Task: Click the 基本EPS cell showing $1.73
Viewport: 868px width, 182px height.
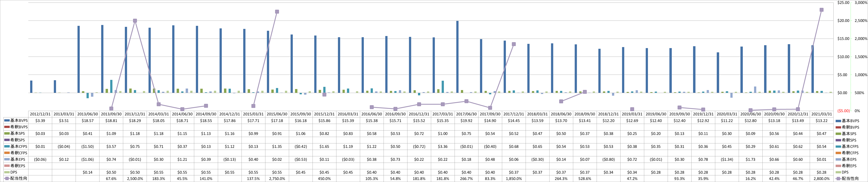Action: pyautogui.click(x=751, y=159)
